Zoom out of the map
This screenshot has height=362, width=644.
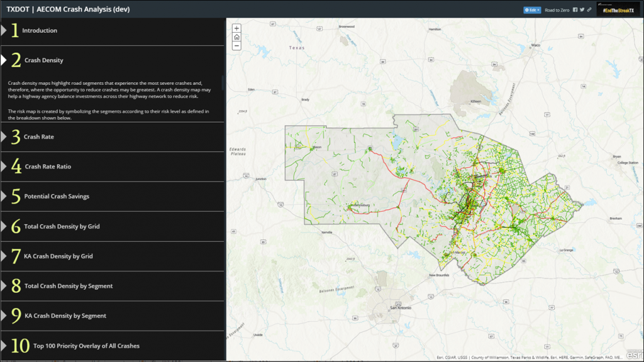pos(236,45)
